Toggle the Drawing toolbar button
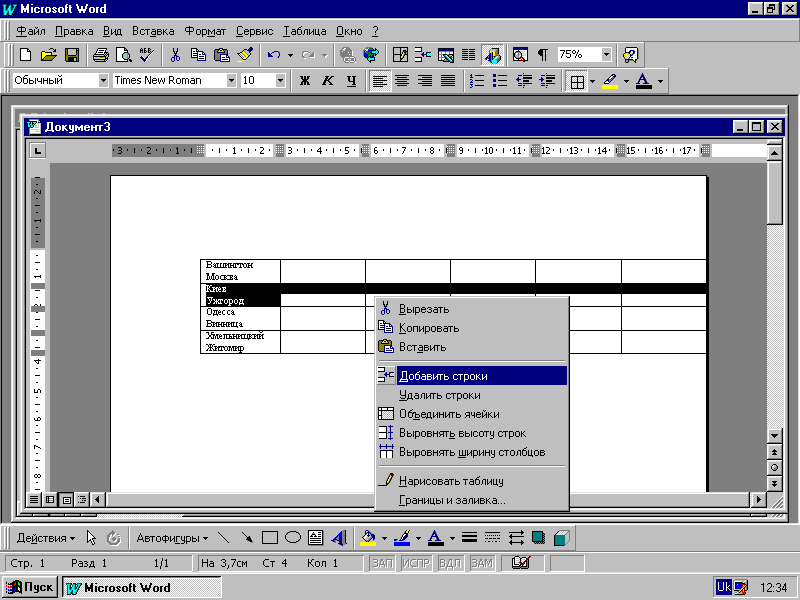Viewport: 800px width, 600px height. point(492,55)
